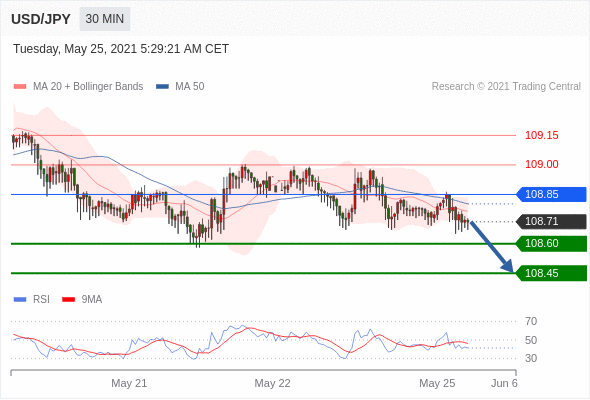Click the chart timestamp Tuesday, May 25, 2021

pos(75,49)
